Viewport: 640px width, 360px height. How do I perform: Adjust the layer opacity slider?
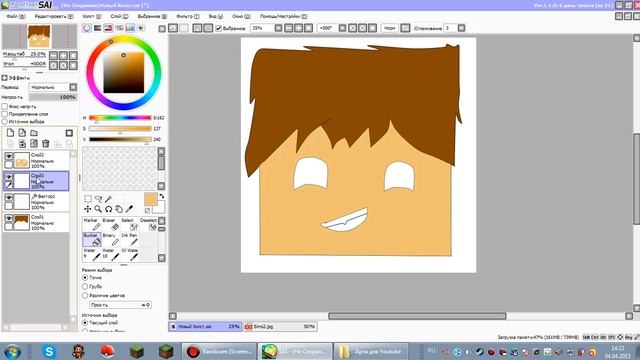pos(53,97)
